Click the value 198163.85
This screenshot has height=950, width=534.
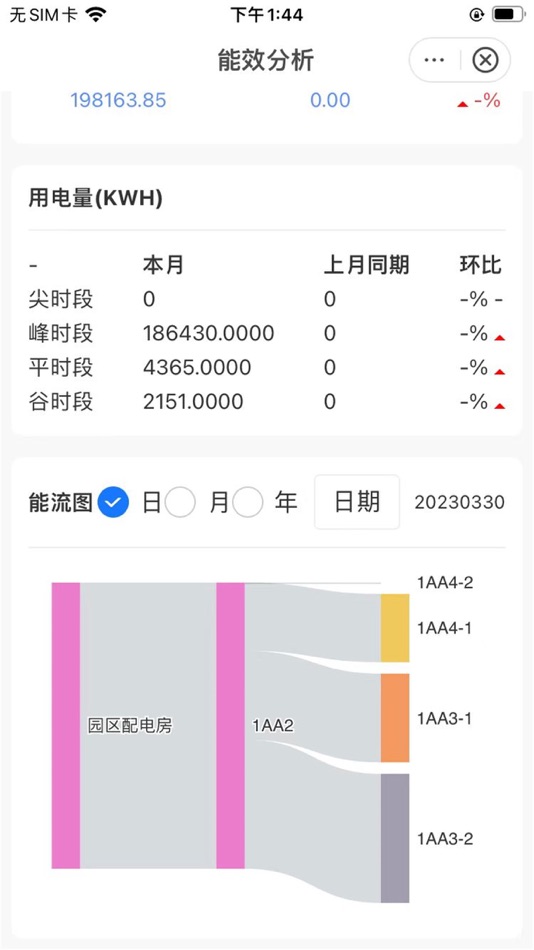click(x=118, y=100)
